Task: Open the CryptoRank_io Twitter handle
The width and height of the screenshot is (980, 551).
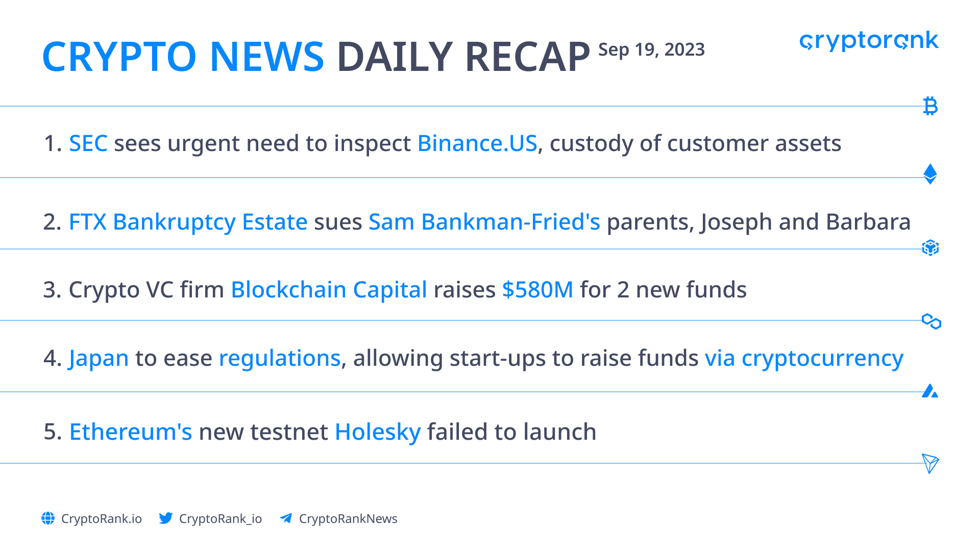Action: 220,519
